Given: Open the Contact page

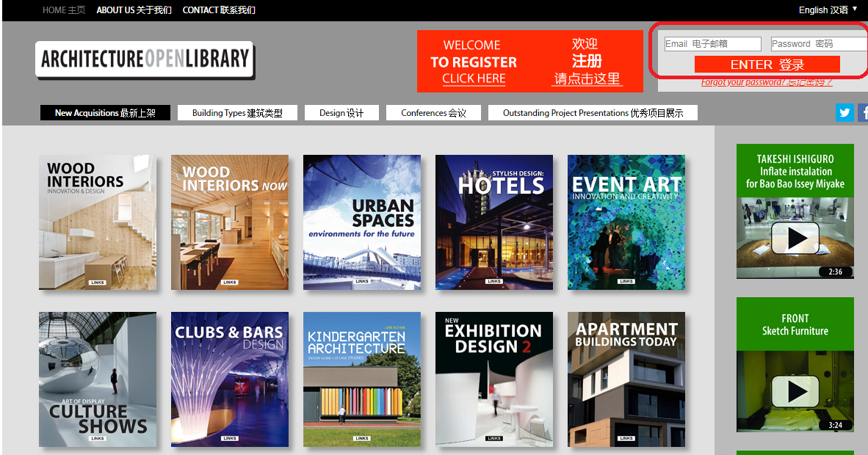Looking at the screenshot, I should (219, 10).
